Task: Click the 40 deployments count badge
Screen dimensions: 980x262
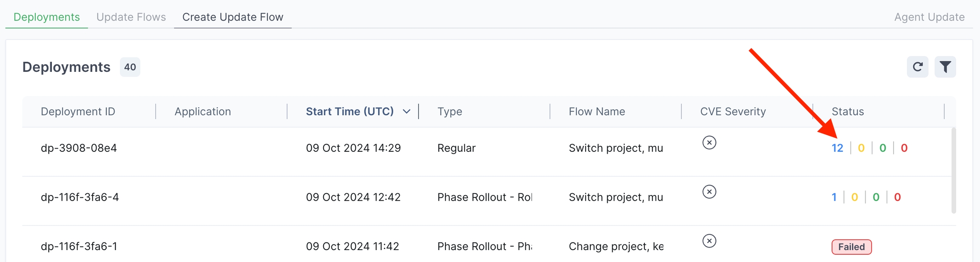Action: [x=130, y=67]
